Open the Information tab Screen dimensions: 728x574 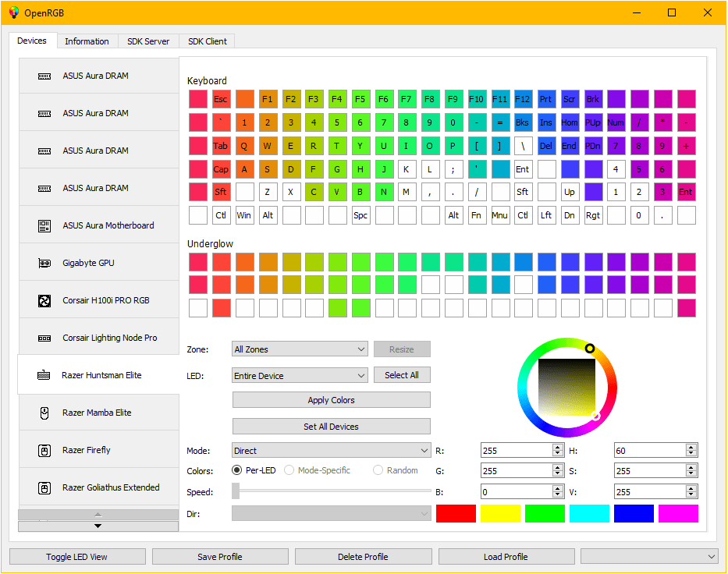[87, 41]
